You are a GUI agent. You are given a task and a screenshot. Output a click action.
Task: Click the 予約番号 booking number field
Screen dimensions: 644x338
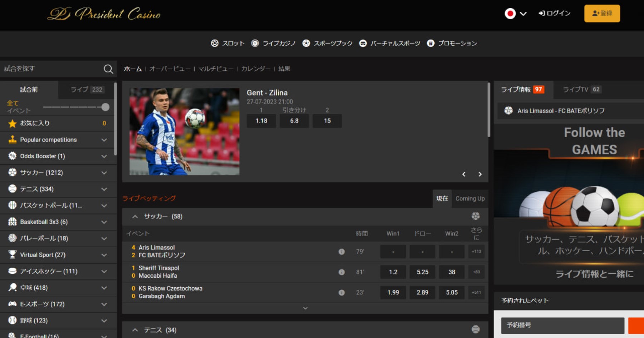pos(563,325)
